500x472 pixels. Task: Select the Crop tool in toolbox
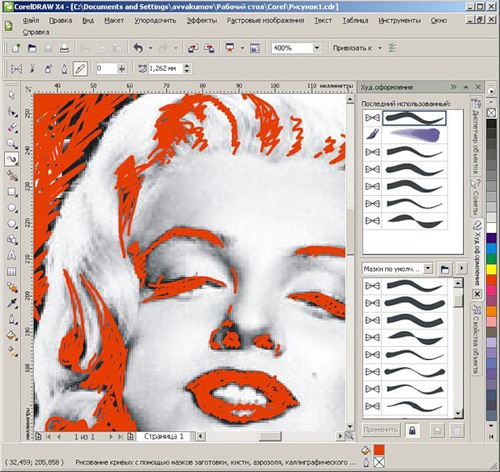(12, 127)
